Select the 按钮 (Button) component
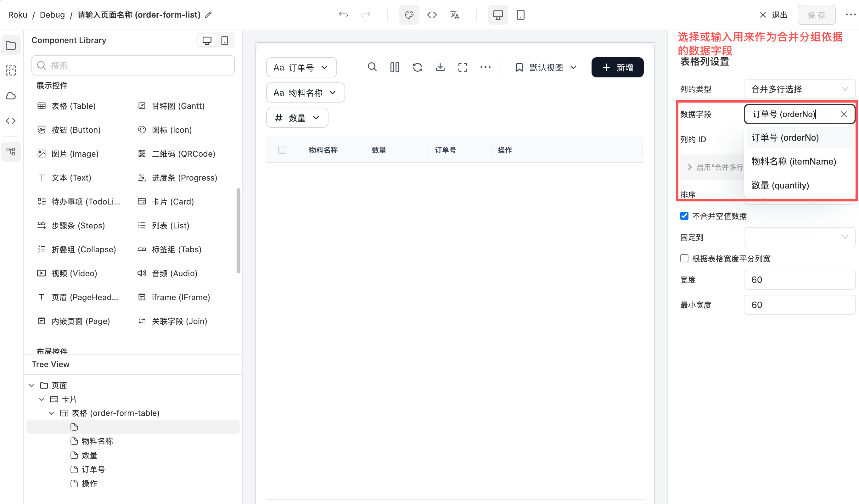 [69, 130]
